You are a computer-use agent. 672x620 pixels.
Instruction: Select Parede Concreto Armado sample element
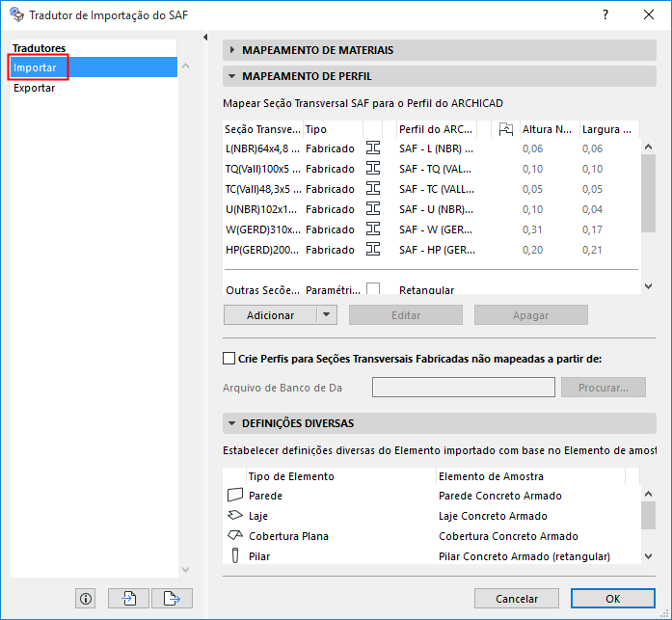point(500,496)
